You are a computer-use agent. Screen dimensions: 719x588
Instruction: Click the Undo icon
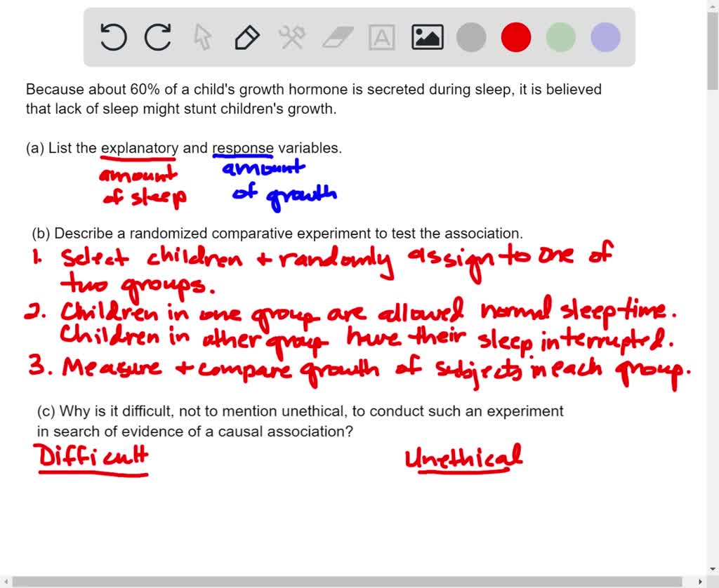(x=113, y=37)
